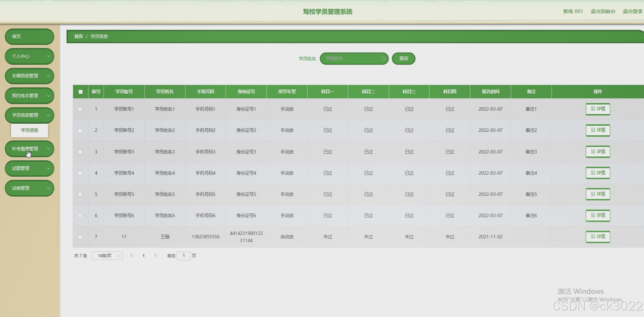Select the checkbox for 王强 row
This screenshot has width=644, height=317.
80,237
